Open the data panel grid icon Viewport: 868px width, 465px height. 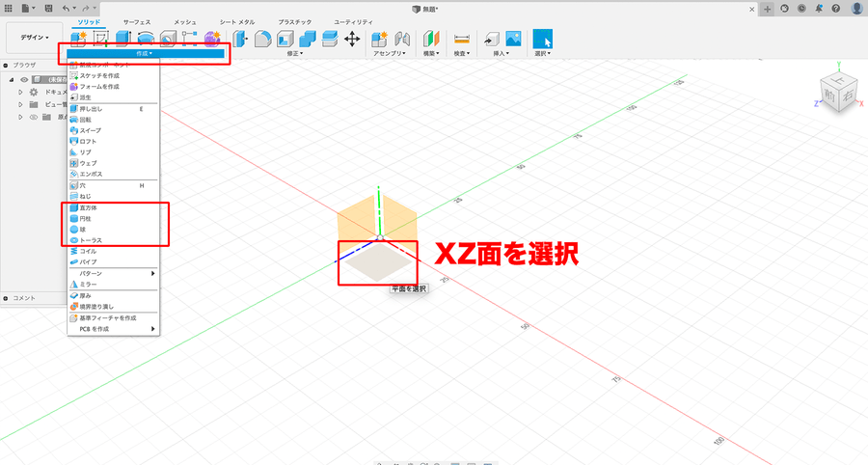click(9, 9)
